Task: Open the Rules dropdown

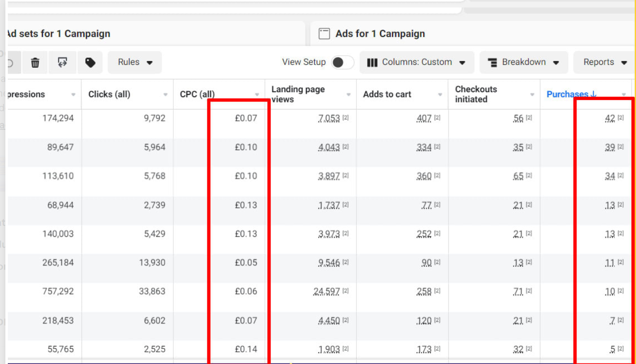Action: (x=135, y=62)
